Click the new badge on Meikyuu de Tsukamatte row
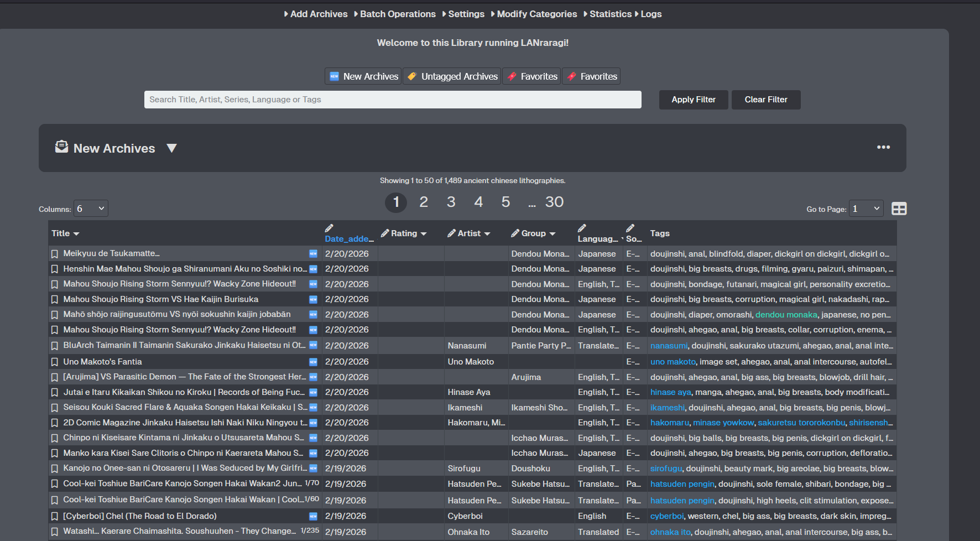Viewport: 980px width, 541px height. 313,253
